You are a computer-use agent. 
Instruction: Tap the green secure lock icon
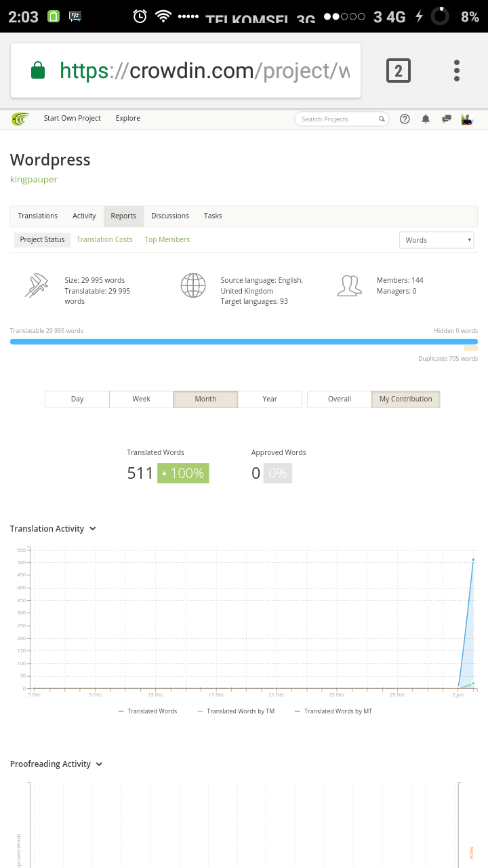(x=38, y=71)
